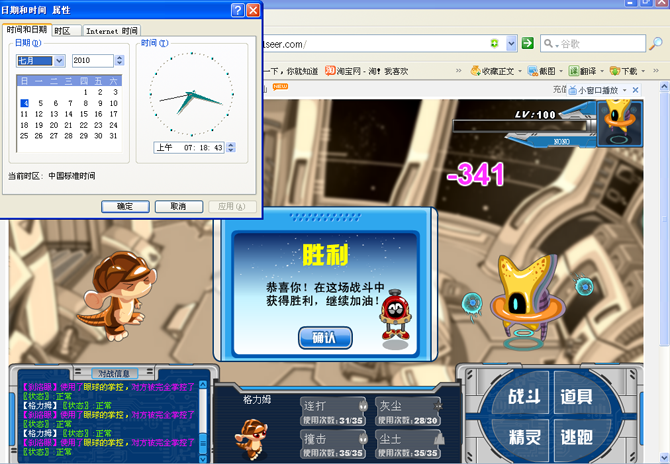Close the Date and Time properties dialog
The height and width of the screenshot is (464, 670).
coord(253,10)
